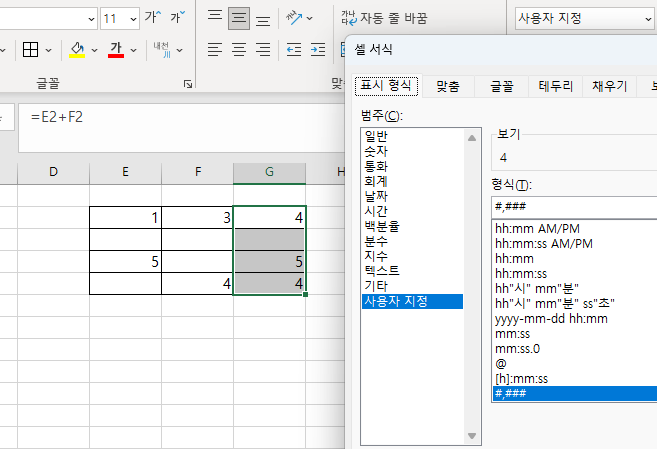Open the 글꼴 group dialog launcher
Viewport: 657px width, 449px height.
[x=188, y=84]
